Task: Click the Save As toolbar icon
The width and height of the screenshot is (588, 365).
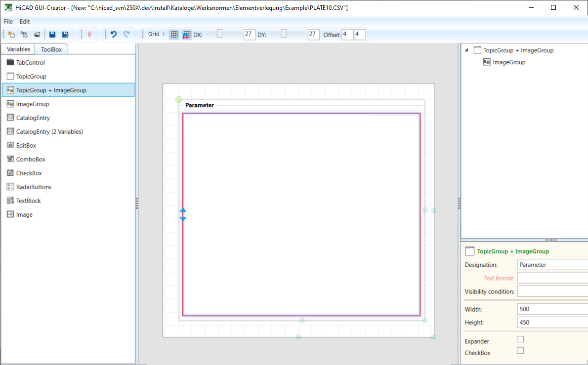Action: tap(65, 35)
